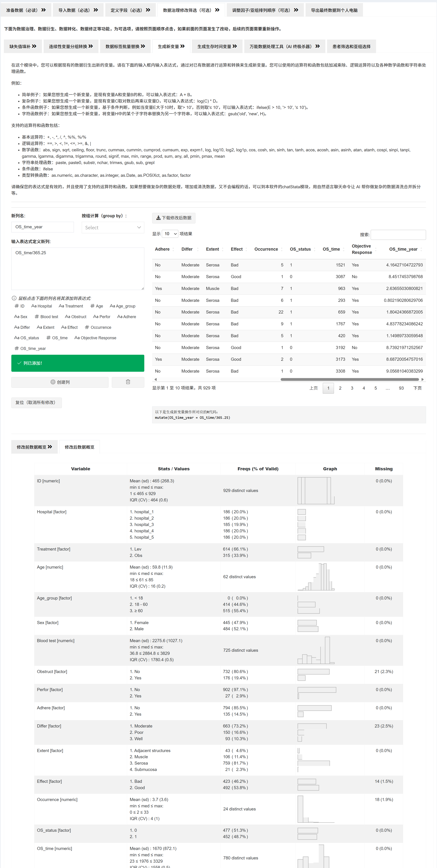437x868 pixels.
Task: Go to last page 93
Action: [401, 388]
